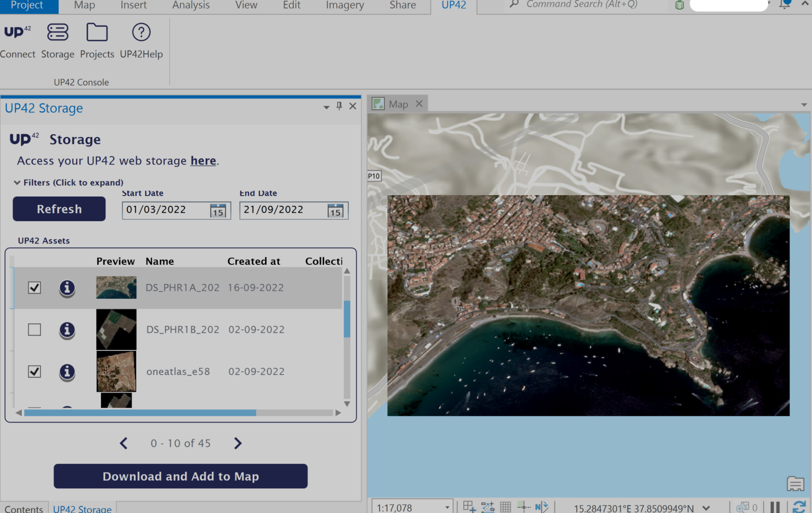Screen dimensions: 812x513
Task: Open the UP42 Projects tool
Action: [97, 40]
